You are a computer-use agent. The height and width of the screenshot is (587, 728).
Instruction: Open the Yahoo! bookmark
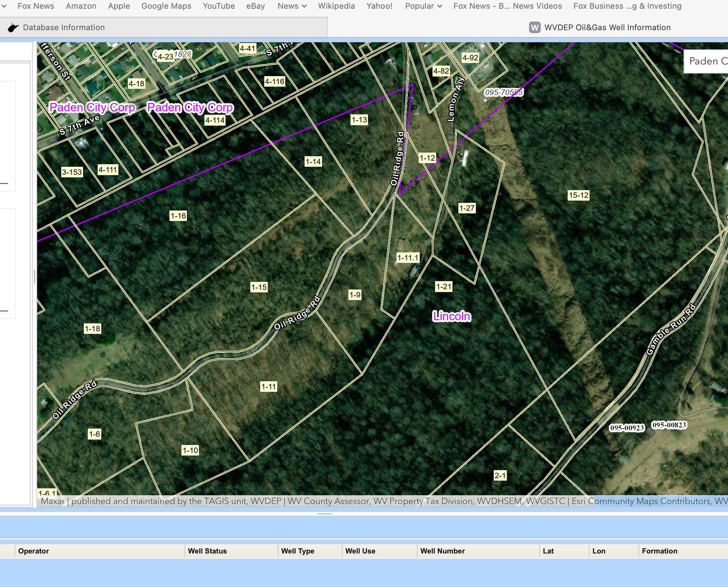coord(379,6)
